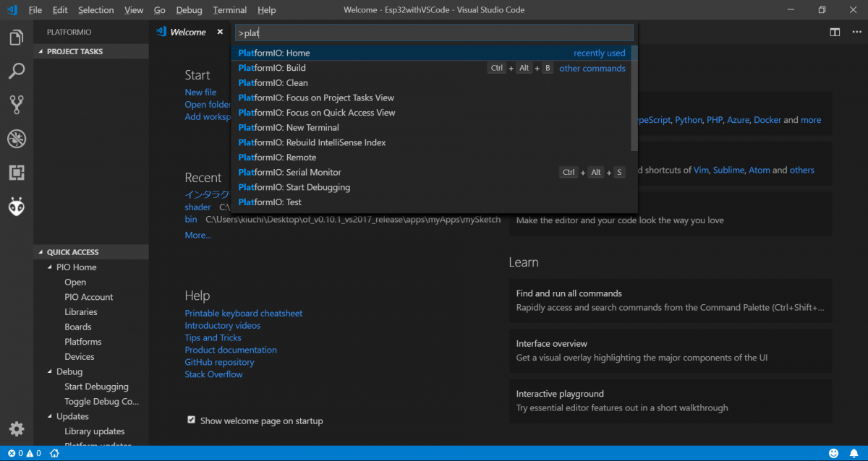Run PlatformIO: Home command
Viewport: 868px width, 461px height.
coord(431,53)
